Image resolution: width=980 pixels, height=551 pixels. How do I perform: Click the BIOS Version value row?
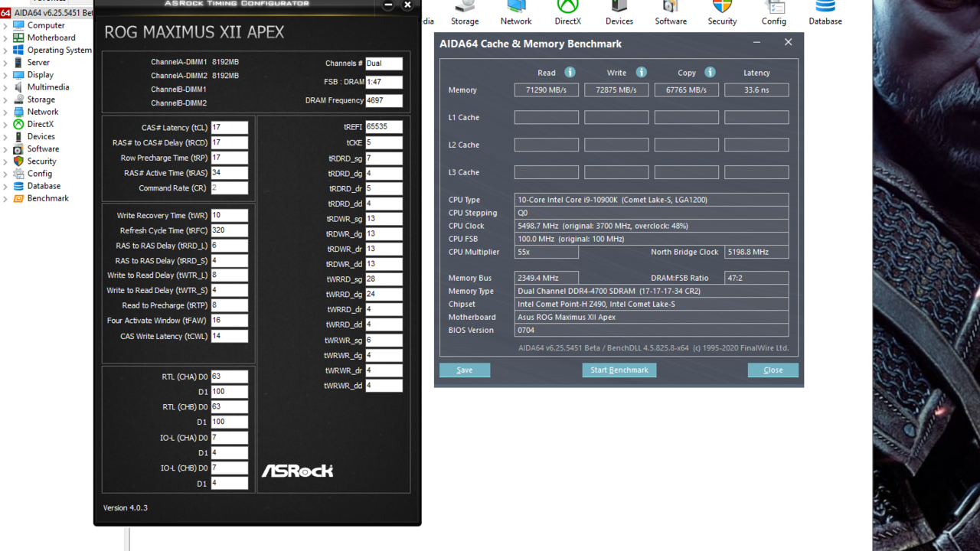(652, 330)
